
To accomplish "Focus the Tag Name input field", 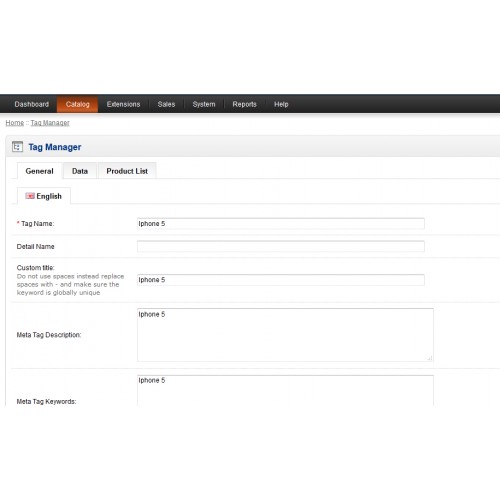I will (281, 223).
